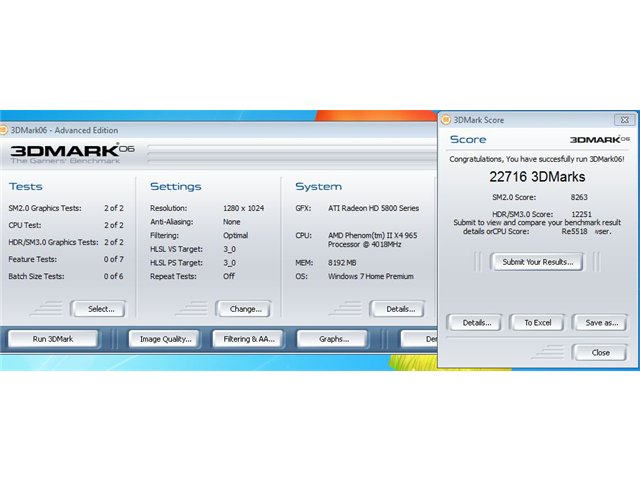
Task: Click the Close button in the Score dialog
Action: click(x=600, y=352)
